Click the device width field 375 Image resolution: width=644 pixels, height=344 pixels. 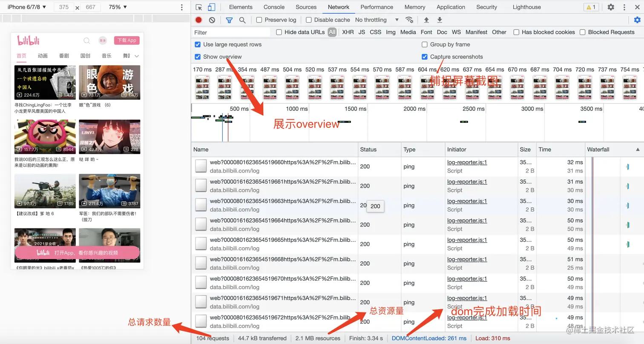click(64, 7)
